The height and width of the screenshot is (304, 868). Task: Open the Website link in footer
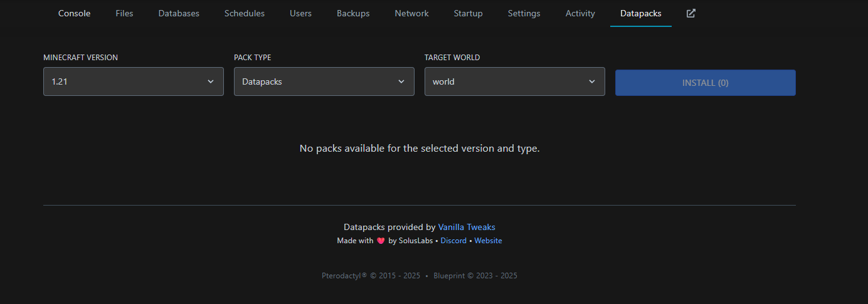click(x=488, y=241)
